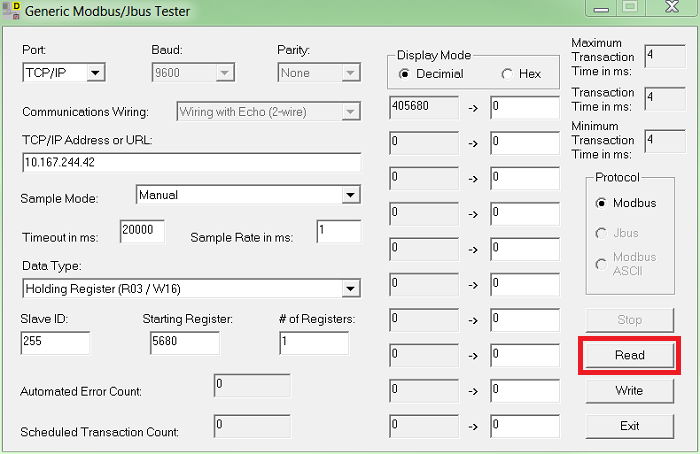Click the Maximum Transaction Time value box
Screen dimensions: 700x454
[x=665, y=56]
